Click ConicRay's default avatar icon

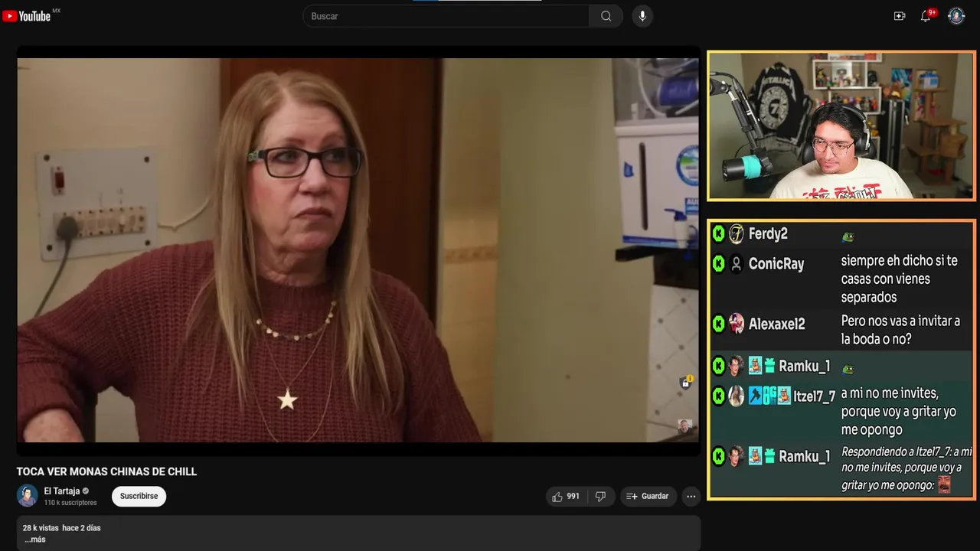click(737, 264)
